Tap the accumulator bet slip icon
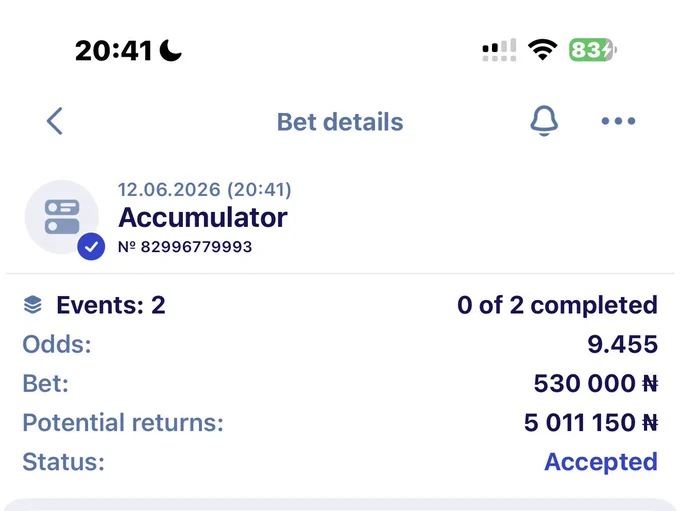Screen dimensions: 680x511 tap(62, 216)
